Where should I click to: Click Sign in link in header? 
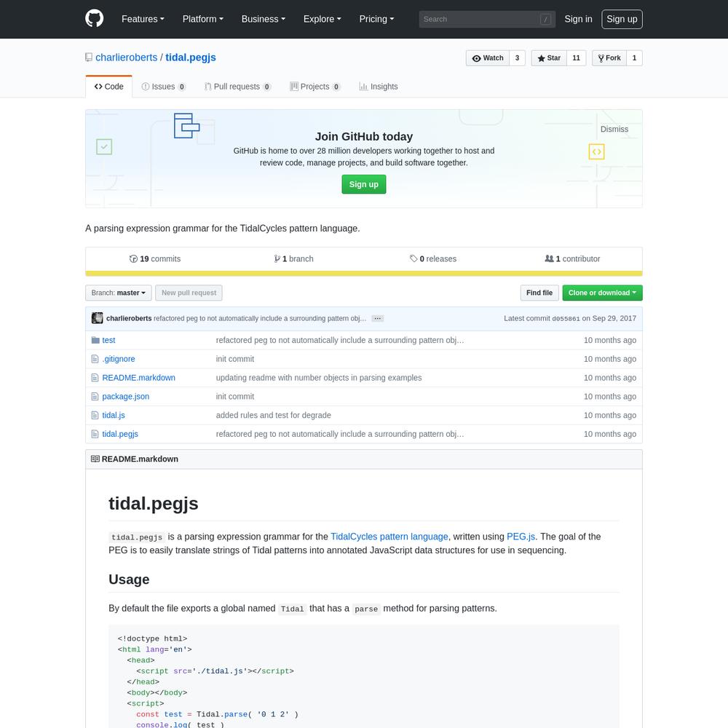tap(578, 19)
